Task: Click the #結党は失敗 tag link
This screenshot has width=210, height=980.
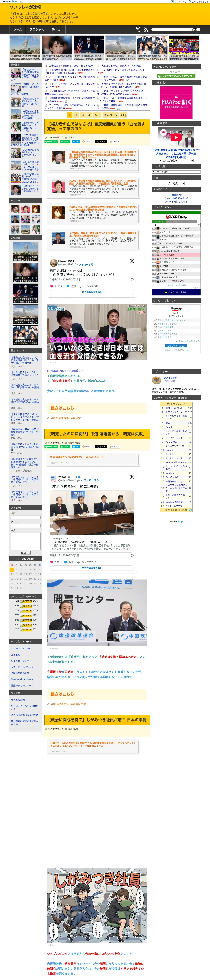Action: point(78,704)
